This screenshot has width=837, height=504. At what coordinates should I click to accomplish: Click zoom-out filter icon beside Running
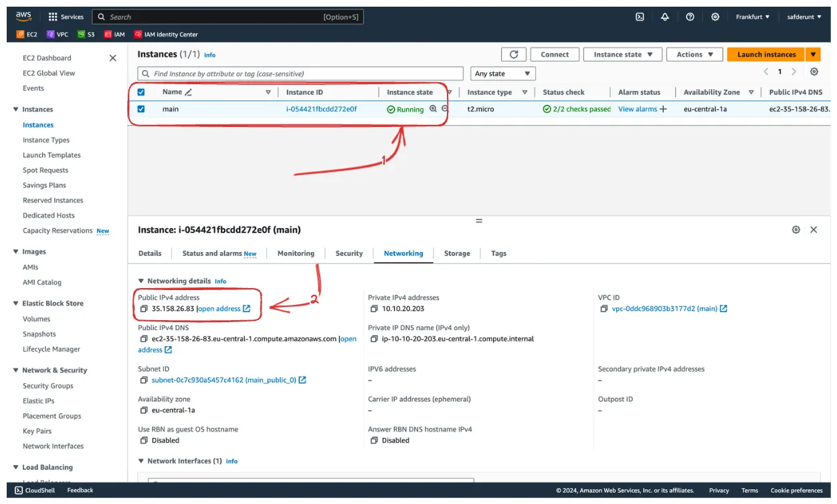[445, 108]
